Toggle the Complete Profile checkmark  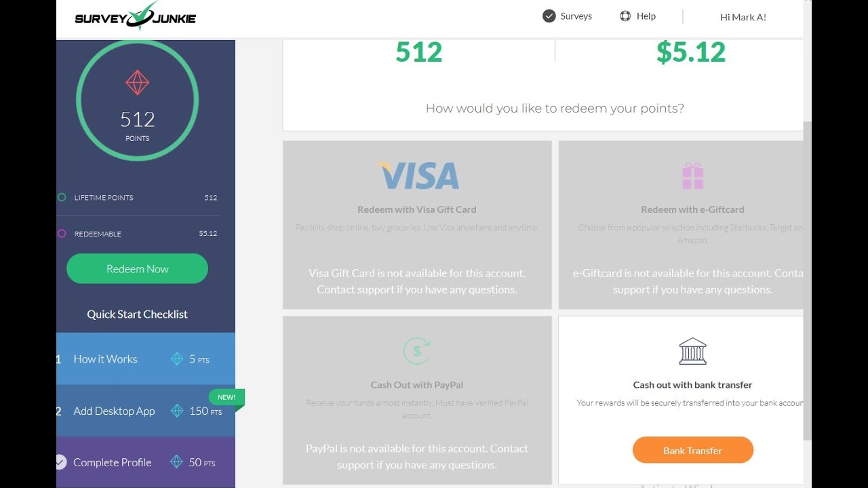(x=60, y=462)
